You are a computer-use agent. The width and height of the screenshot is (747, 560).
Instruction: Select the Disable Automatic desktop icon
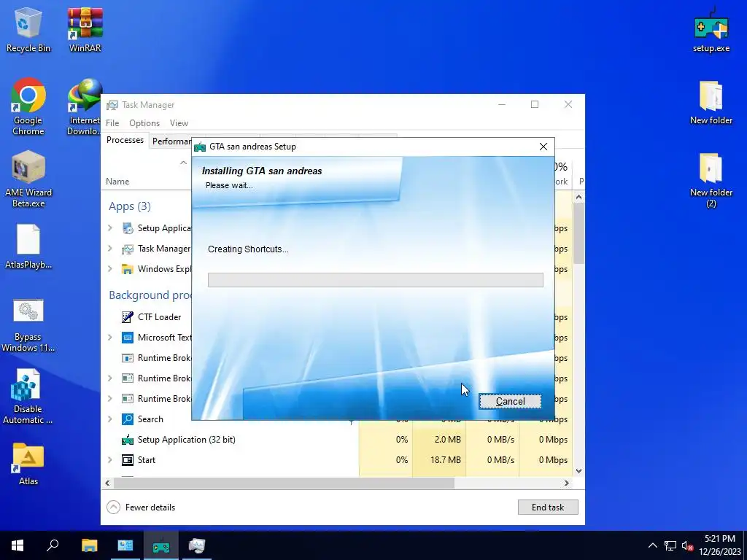[28, 396]
